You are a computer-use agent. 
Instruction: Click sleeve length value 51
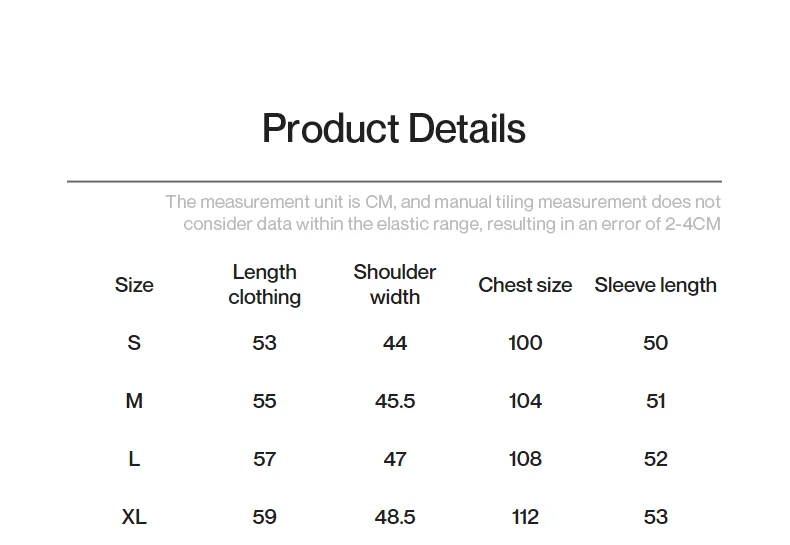(655, 401)
